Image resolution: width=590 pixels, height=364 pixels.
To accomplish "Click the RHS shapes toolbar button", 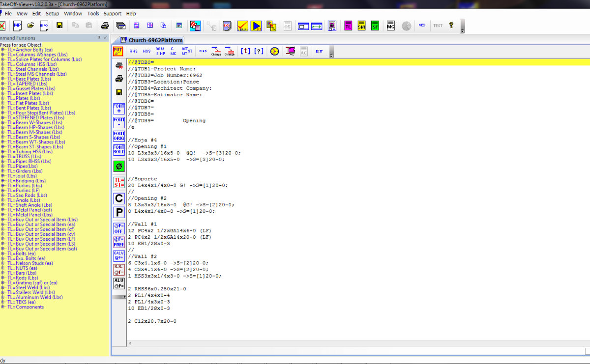I will pos(134,51).
